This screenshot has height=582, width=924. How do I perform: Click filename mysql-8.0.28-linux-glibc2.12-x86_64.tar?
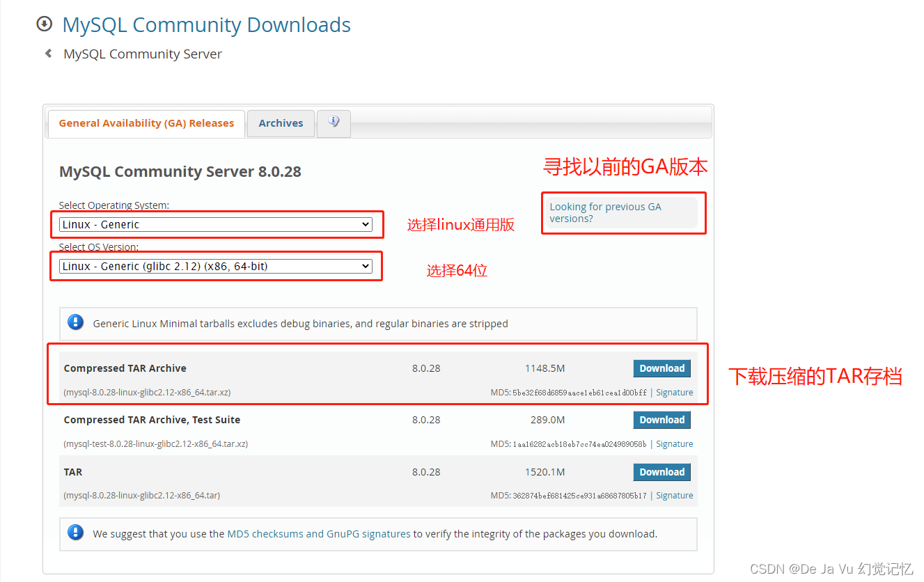(142, 496)
